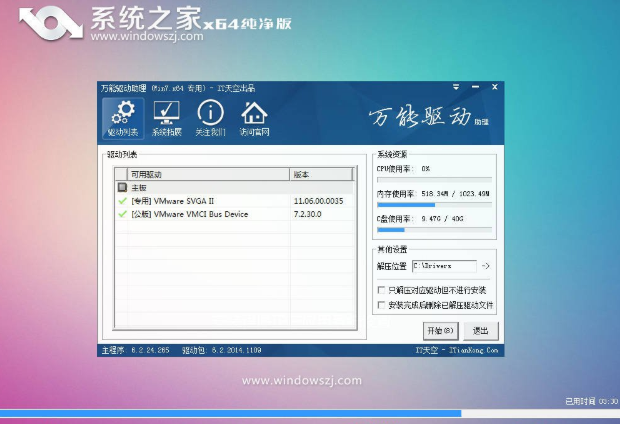
Task: Toggle the 主板 category checkbox
Action: coord(122,187)
